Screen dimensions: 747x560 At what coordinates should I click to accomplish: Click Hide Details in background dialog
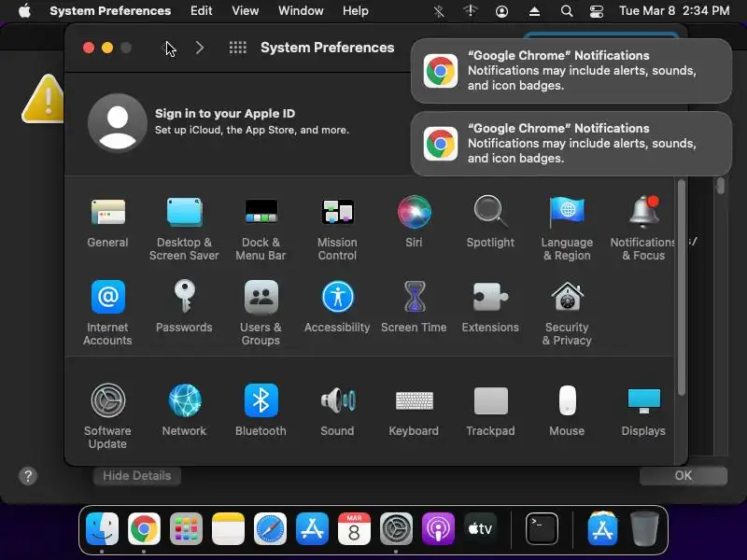137,476
